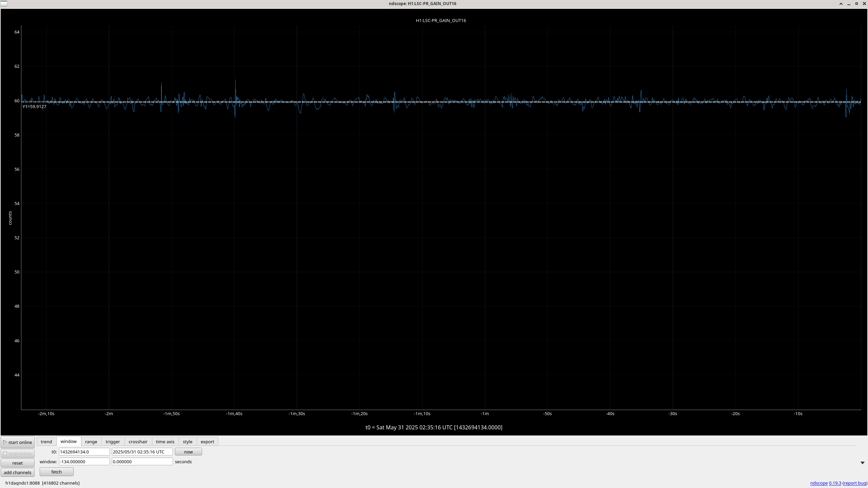Click the Y1=59.9127 cursor label
The image size is (868, 488).
click(34, 106)
